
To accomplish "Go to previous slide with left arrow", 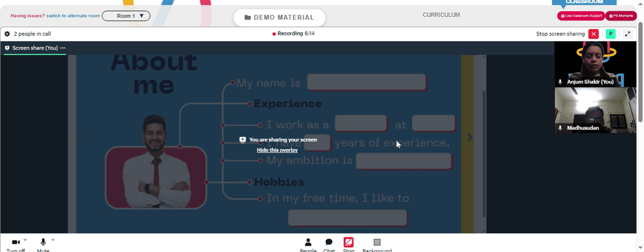I will 80,138.
